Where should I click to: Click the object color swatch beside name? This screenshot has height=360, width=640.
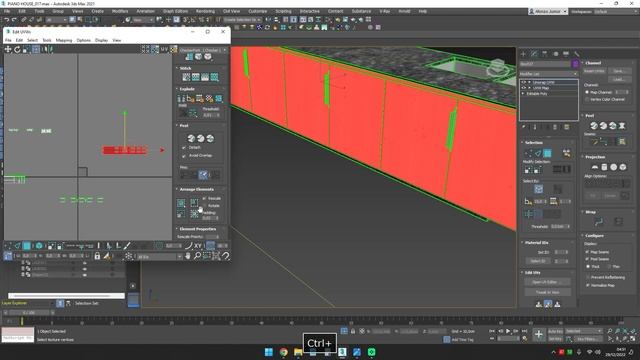click(x=575, y=64)
